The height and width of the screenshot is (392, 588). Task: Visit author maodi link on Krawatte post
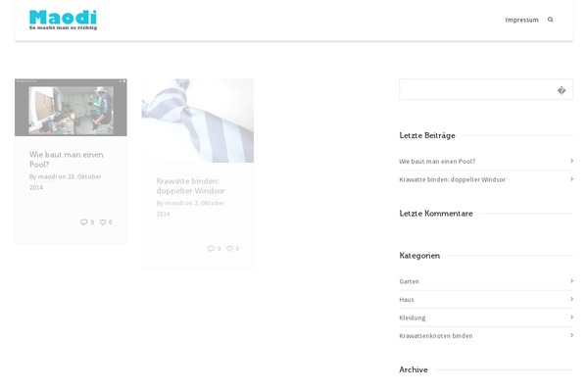[174, 203]
